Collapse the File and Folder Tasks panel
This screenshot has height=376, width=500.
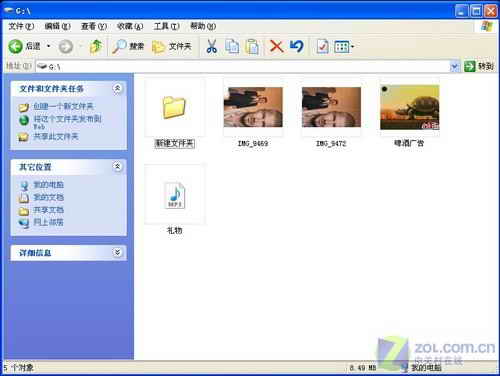coord(117,89)
